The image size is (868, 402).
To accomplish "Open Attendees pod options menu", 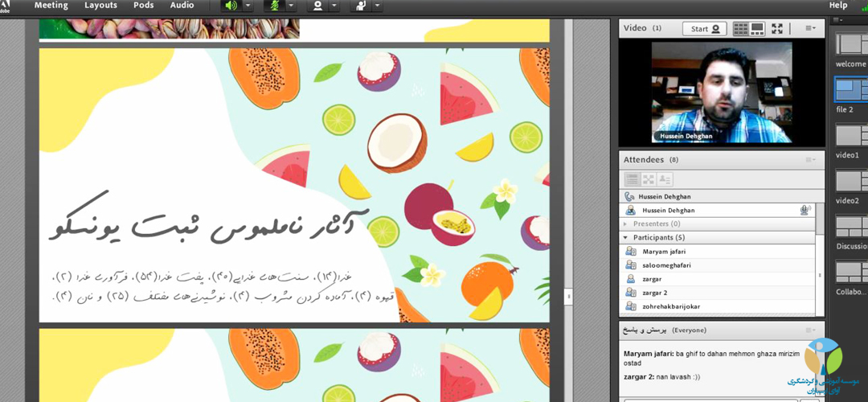I will (810, 160).
